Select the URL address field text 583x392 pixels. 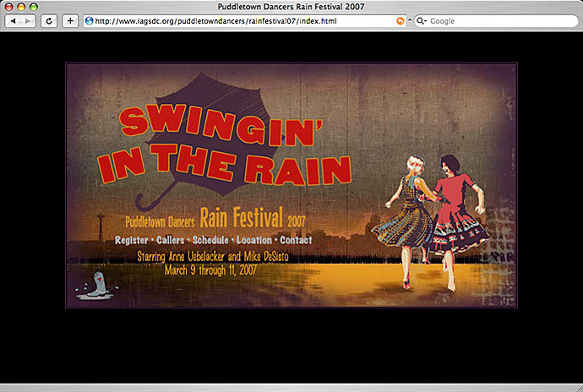(215, 21)
